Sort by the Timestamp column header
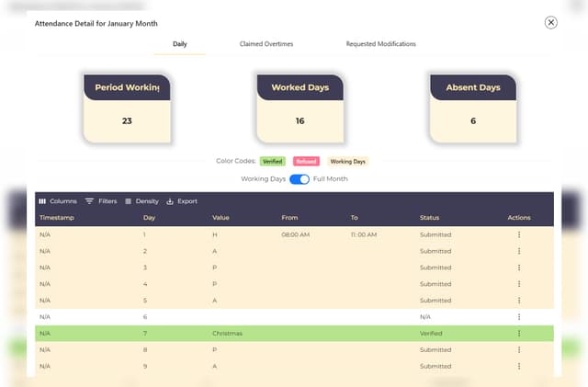The width and height of the screenshot is (588, 387). (x=57, y=218)
